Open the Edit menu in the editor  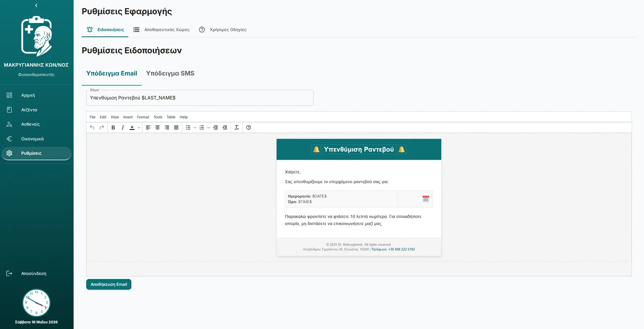point(103,117)
